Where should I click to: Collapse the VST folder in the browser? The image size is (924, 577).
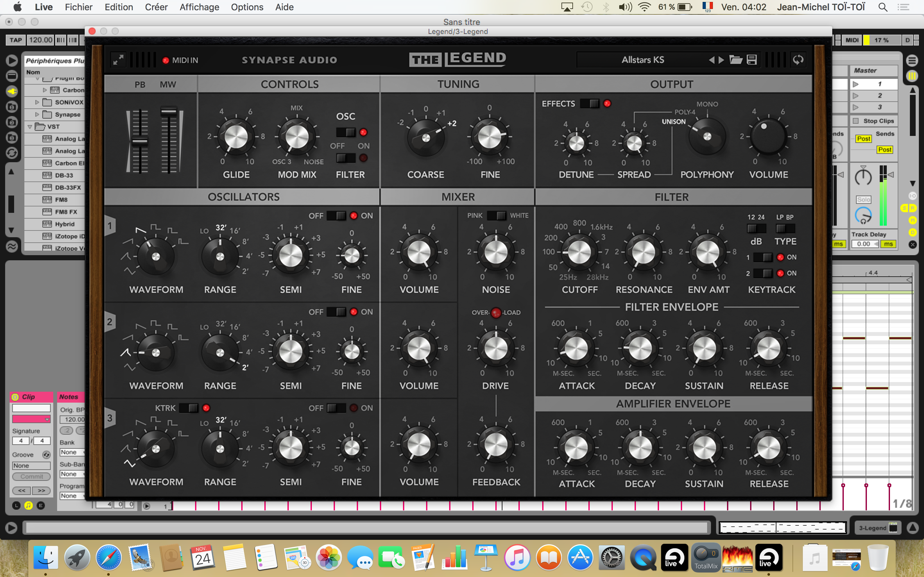(30, 126)
